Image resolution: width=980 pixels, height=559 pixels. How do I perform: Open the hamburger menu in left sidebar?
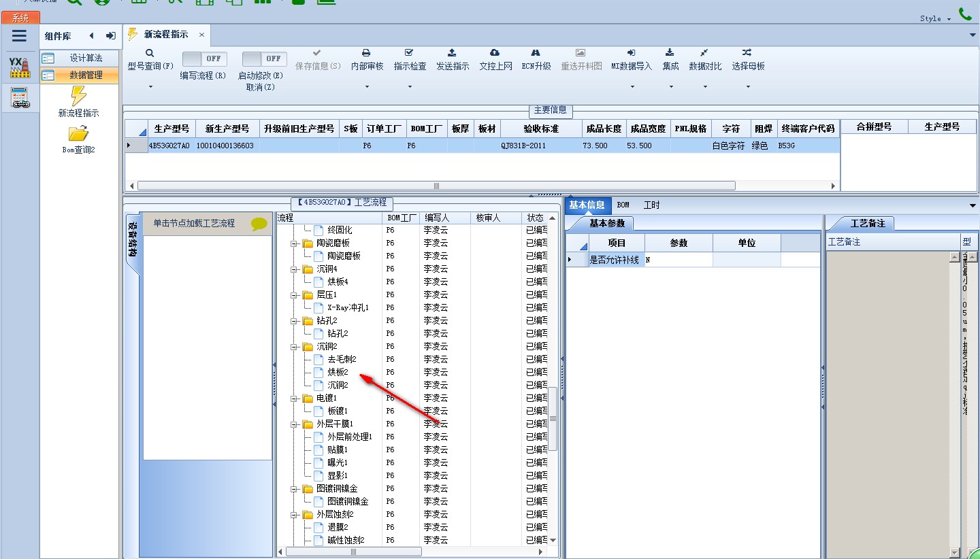(x=20, y=36)
